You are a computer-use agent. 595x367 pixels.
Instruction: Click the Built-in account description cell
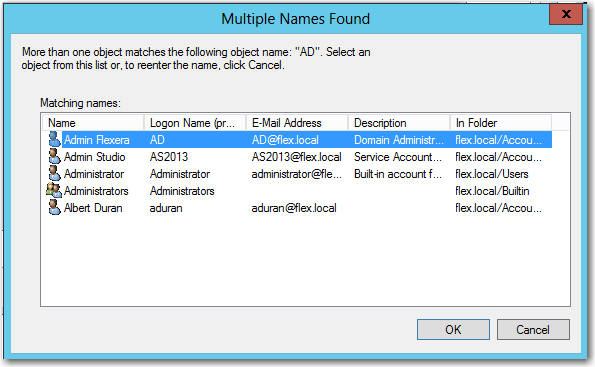[x=398, y=174]
